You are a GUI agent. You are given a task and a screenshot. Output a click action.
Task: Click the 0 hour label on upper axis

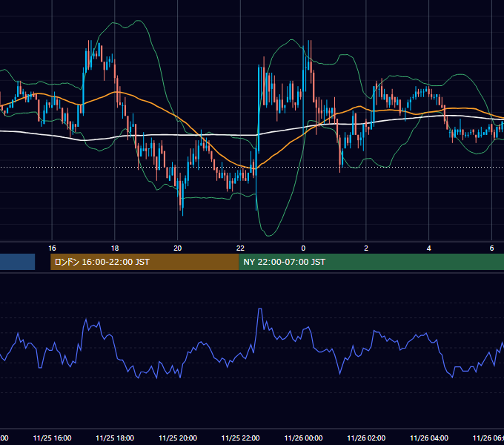click(303, 248)
